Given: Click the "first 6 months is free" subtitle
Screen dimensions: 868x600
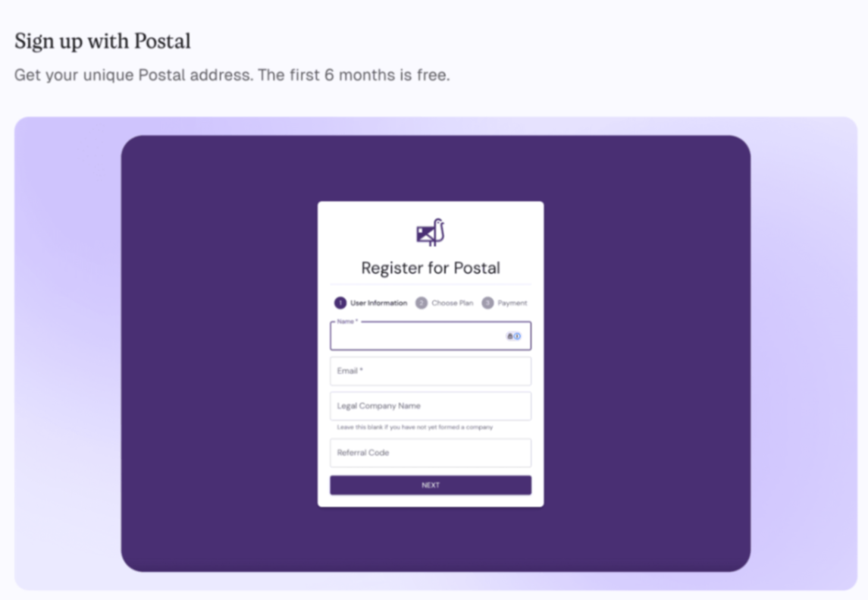Looking at the screenshot, I should tap(231, 75).
